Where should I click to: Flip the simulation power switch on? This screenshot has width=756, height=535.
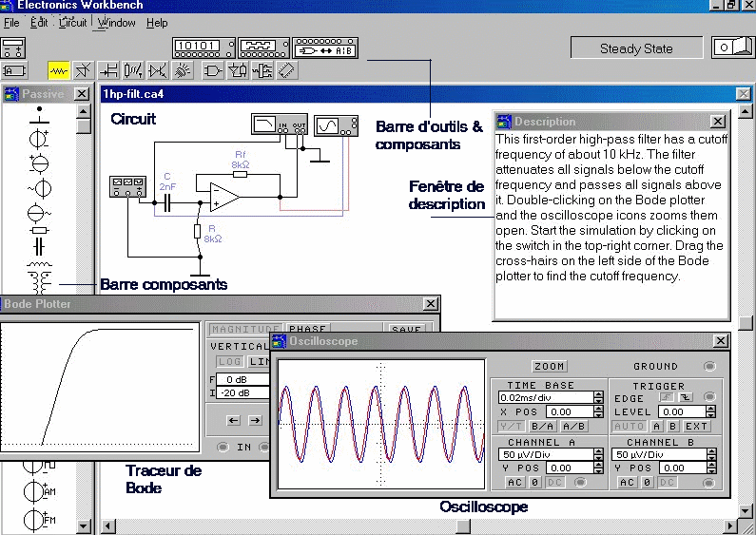[x=733, y=48]
